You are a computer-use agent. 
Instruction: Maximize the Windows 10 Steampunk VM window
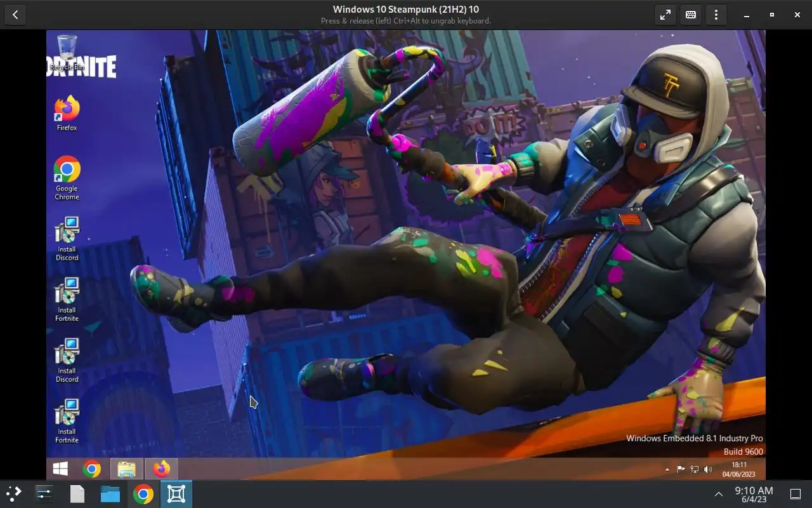(x=772, y=15)
